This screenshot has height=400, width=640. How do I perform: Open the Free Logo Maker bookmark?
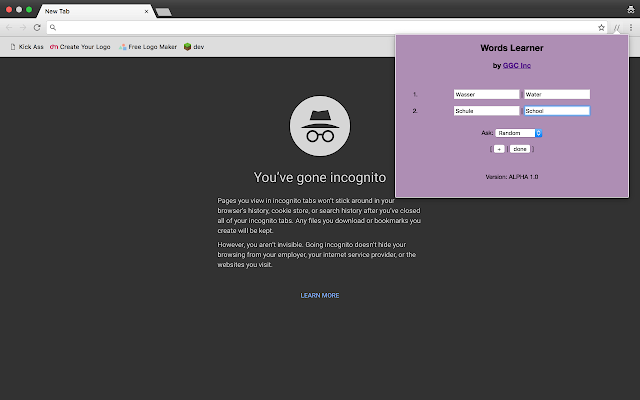pyautogui.click(x=148, y=47)
